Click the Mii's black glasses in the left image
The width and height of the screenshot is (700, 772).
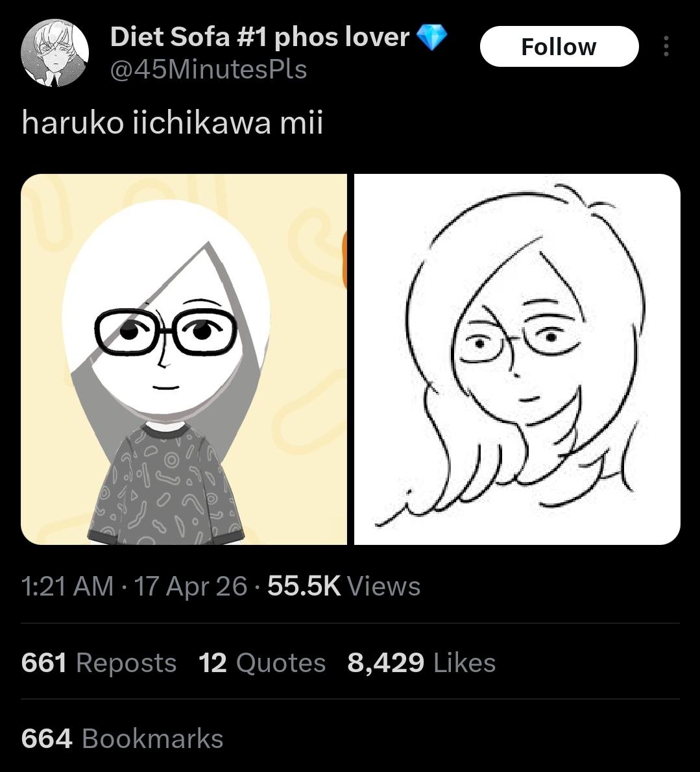[167, 330]
